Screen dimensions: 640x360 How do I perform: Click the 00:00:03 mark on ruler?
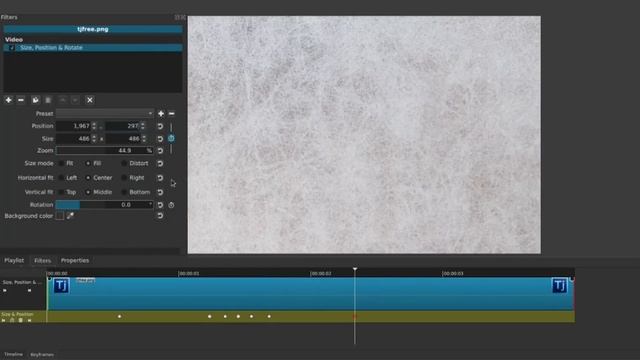[x=453, y=273]
